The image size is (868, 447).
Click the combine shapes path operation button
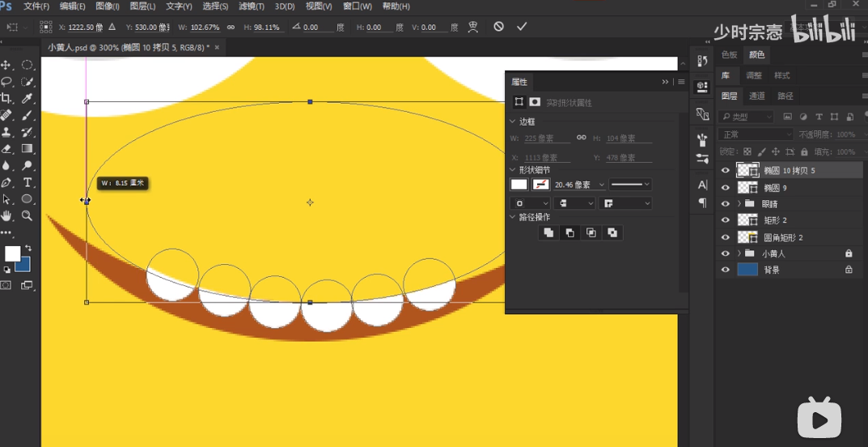tap(548, 232)
